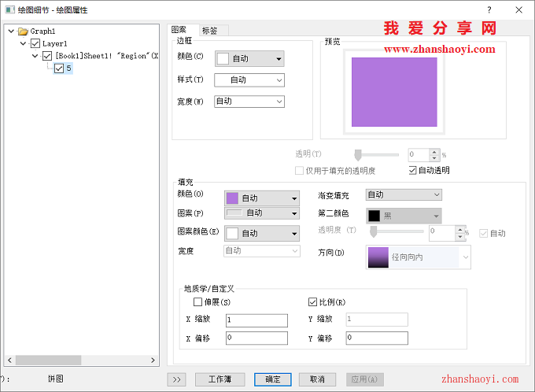Click the gradient 透明度 slider handle
Image resolution: width=535 pixels, height=392 pixels.
(374, 231)
